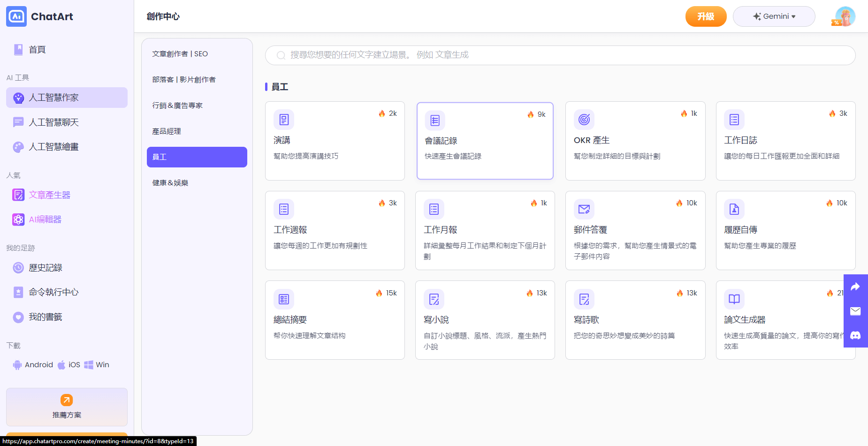Click 快速產生會議記錄 description text
The width and height of the screenshot is (868, 446).
[453, 156]
